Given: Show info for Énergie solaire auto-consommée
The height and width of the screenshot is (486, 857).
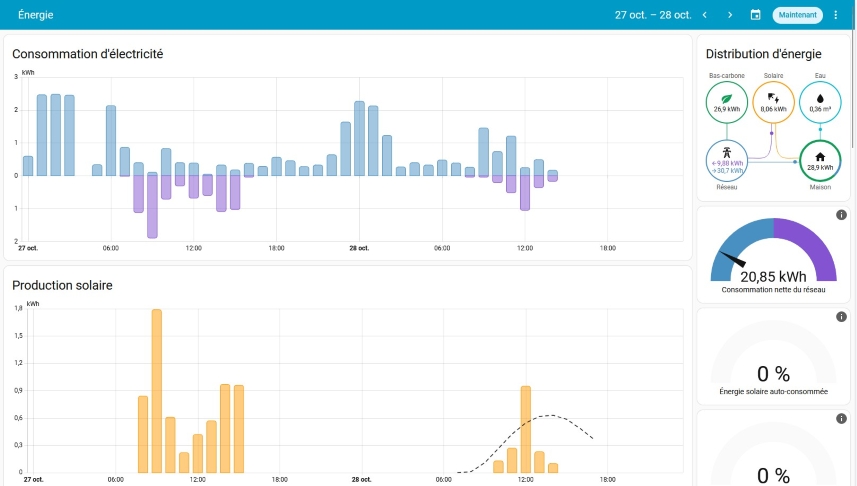Looking at the screenshot, I should point(841,317).
